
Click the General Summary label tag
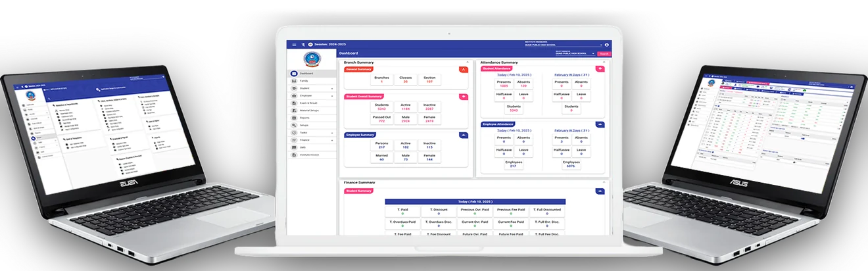point(358,69)
